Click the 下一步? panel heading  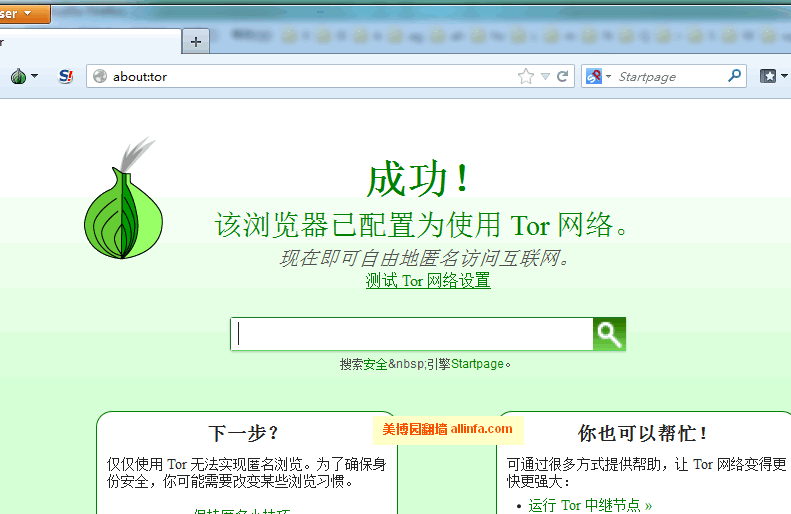point(244,433)
